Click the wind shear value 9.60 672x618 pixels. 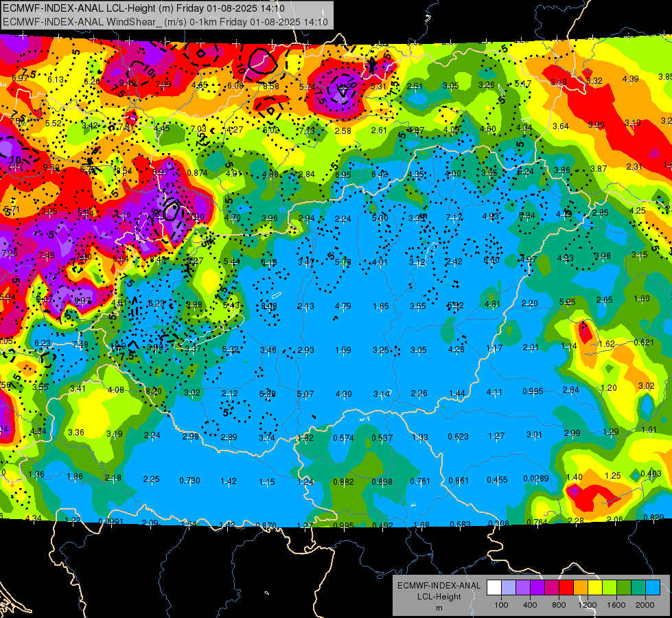click(x=51, y=168)
